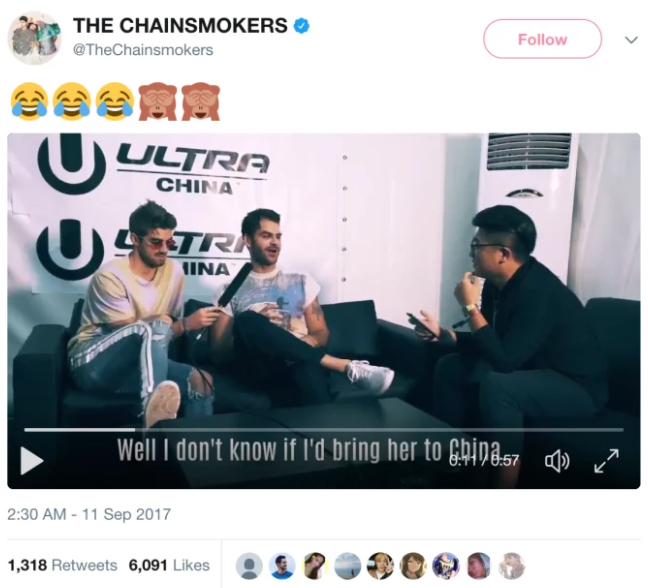Click the fifth liker avatar with blonde hair
648x588 pixels.
[x=380, y=566]
